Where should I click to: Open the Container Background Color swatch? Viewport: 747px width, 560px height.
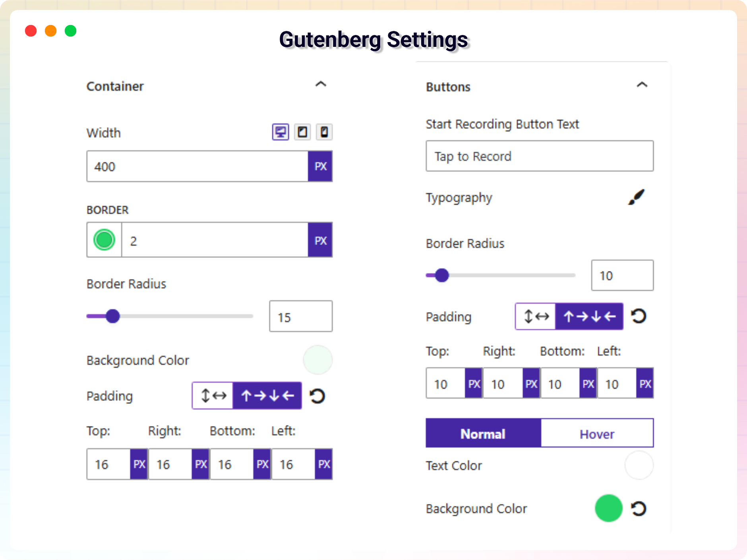coord(317,360)
